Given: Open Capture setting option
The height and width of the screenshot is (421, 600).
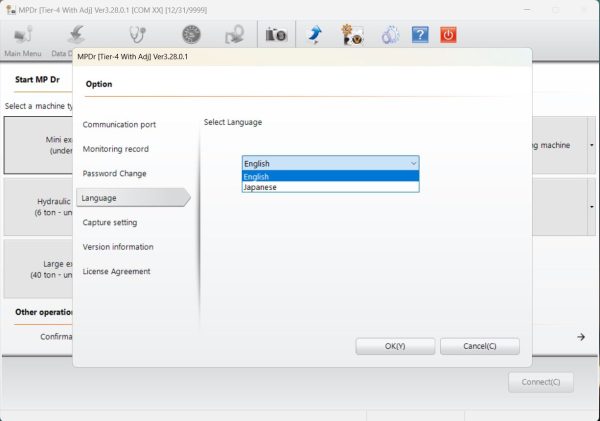Looking at the screenshot, I should pyautogui.click(x=110, y=222).
